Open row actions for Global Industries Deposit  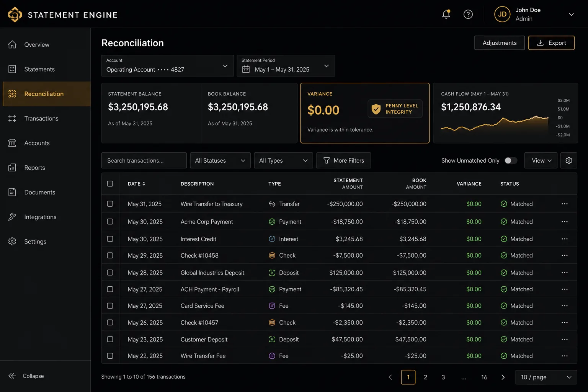(x=565, y=273)
